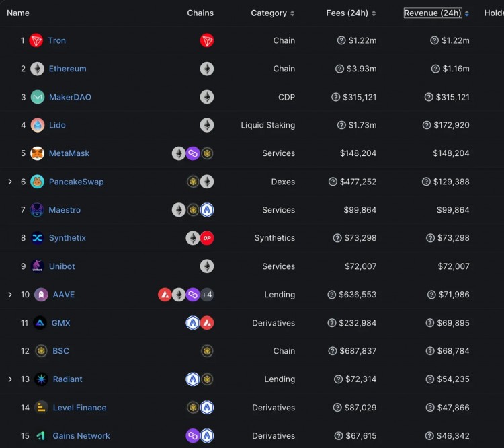Open the Ethereum protocol link
Viewport: 504px width, 448px height.
click(67, 69)
